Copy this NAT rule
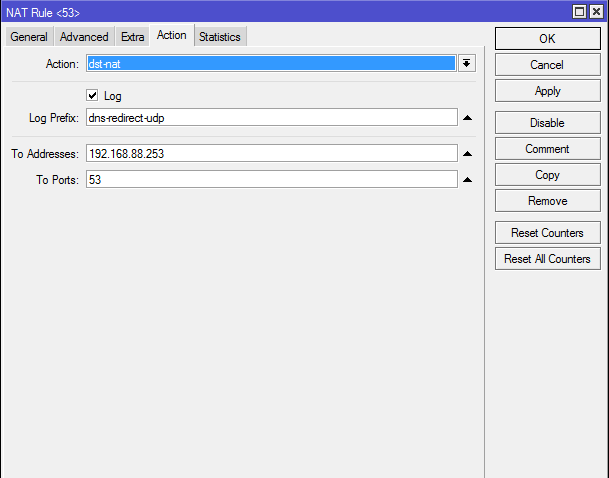 548,175
